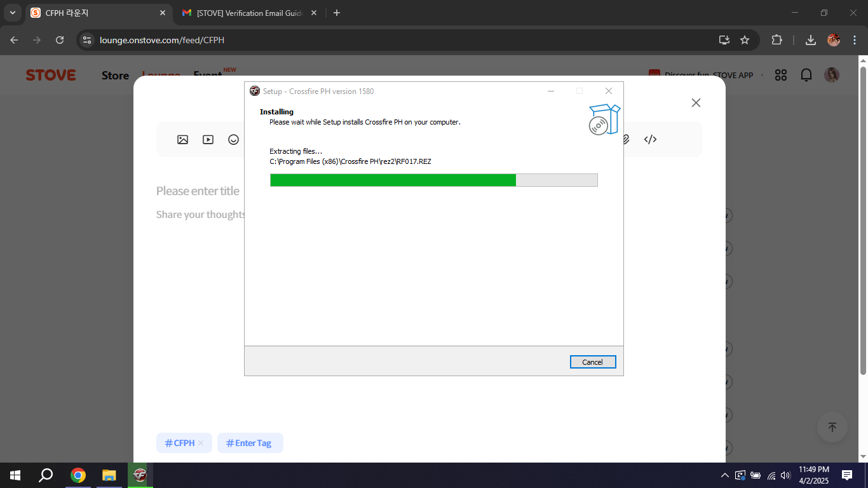Open Windows taskbar search

(46, 475)
